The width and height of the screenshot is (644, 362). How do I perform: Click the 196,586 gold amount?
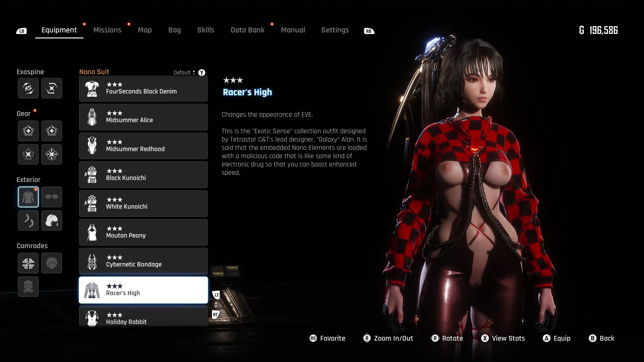(x=603, y=30)
